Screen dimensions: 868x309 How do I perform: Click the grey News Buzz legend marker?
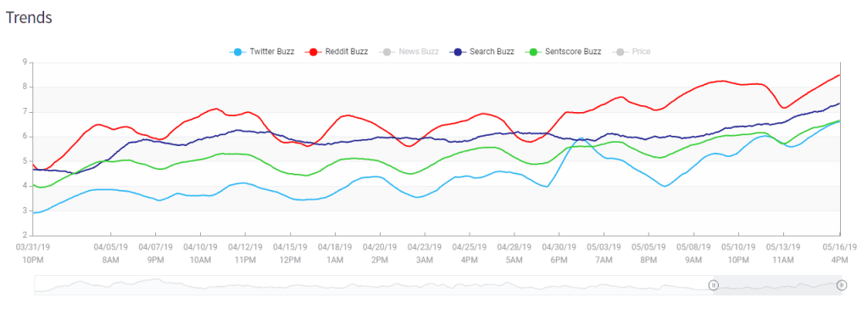click(387, 52)
